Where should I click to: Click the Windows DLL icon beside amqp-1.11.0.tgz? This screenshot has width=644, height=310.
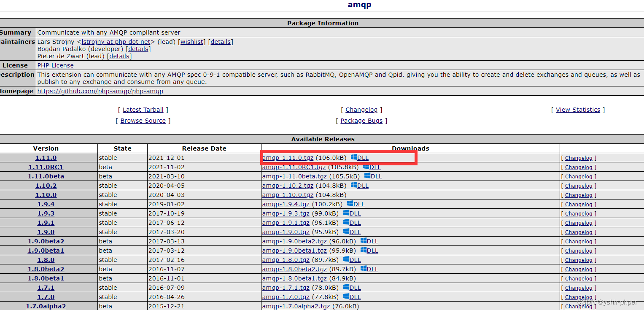pos(361,158)
